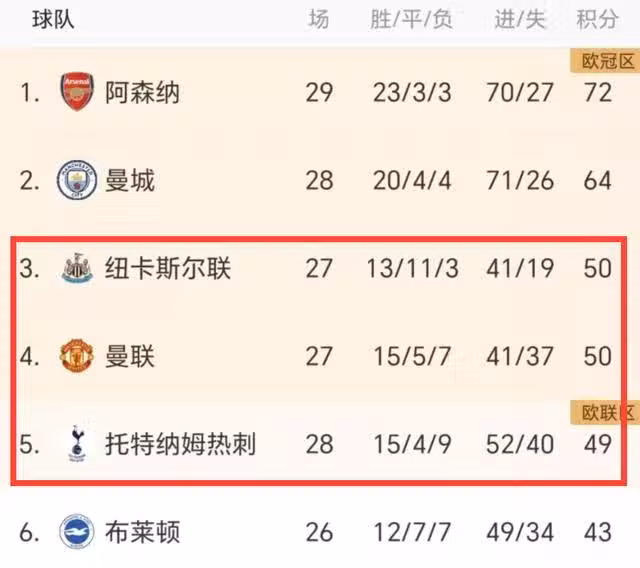Open the 曼城 team name link
Viewport: 640px width, 568px height.
click(130, 181)
